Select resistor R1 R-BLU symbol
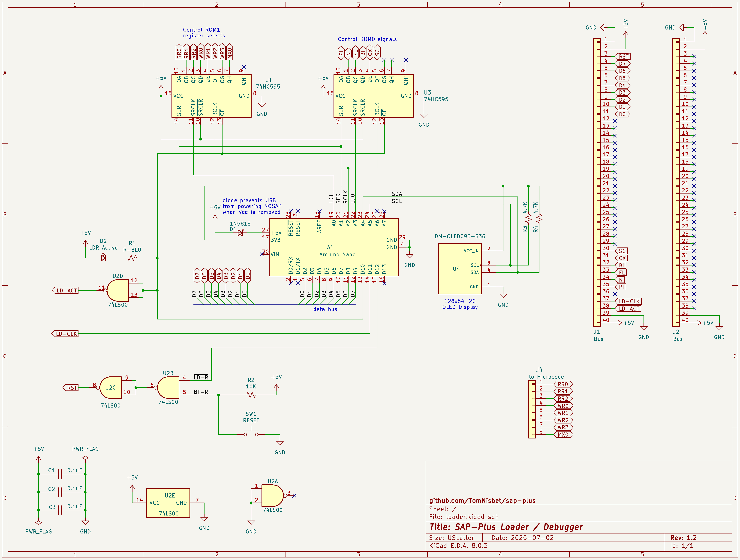740x560 pixels. tap(132, 258)
